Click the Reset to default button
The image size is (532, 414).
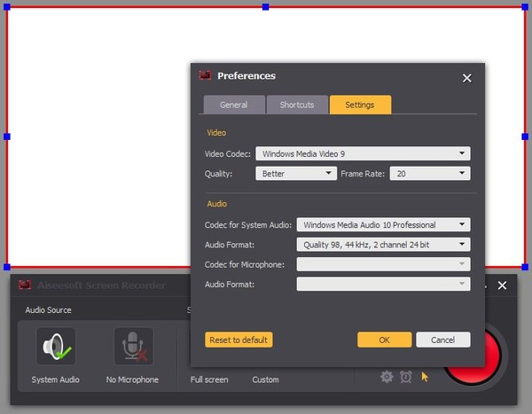(239, 340)
